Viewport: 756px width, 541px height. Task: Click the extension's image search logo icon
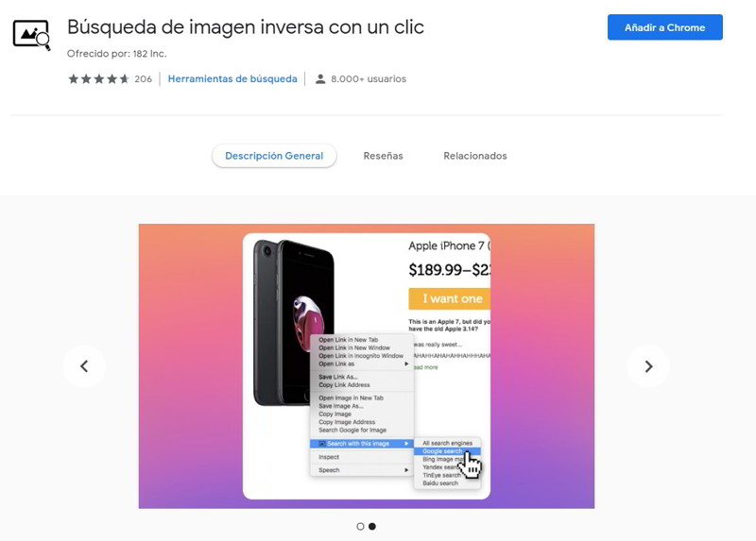[32, 35]
